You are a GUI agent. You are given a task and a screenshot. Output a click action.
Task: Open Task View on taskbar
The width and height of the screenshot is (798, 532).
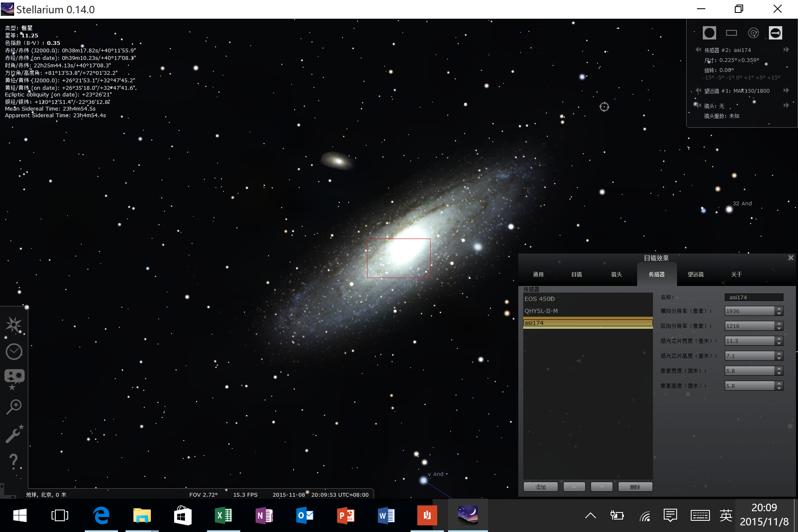pos(60,515)
